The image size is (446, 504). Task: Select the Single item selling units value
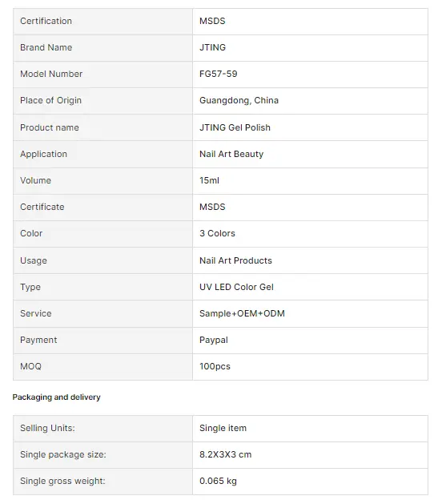[x=223, y=429]
